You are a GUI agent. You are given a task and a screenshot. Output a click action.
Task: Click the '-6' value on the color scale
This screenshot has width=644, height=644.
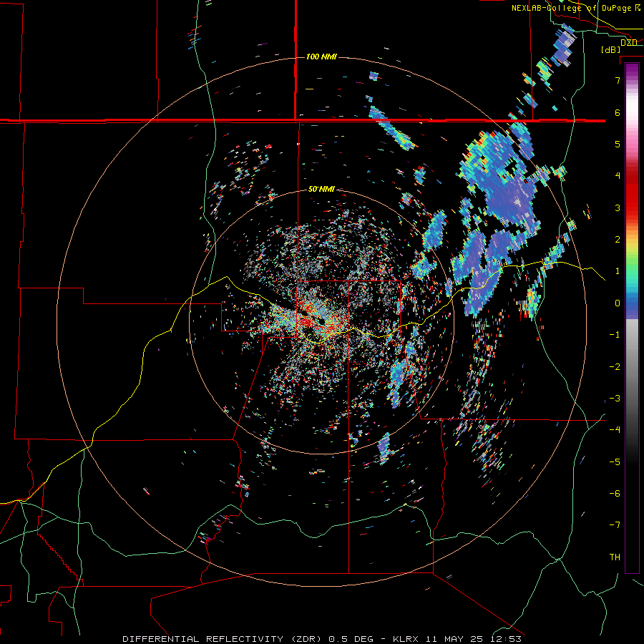coord(615,493)
